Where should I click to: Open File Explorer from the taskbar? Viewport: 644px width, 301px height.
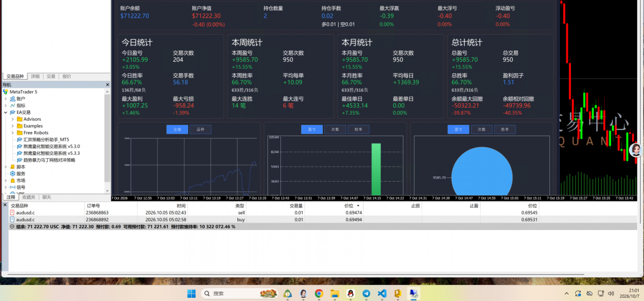tap(335, 293)
